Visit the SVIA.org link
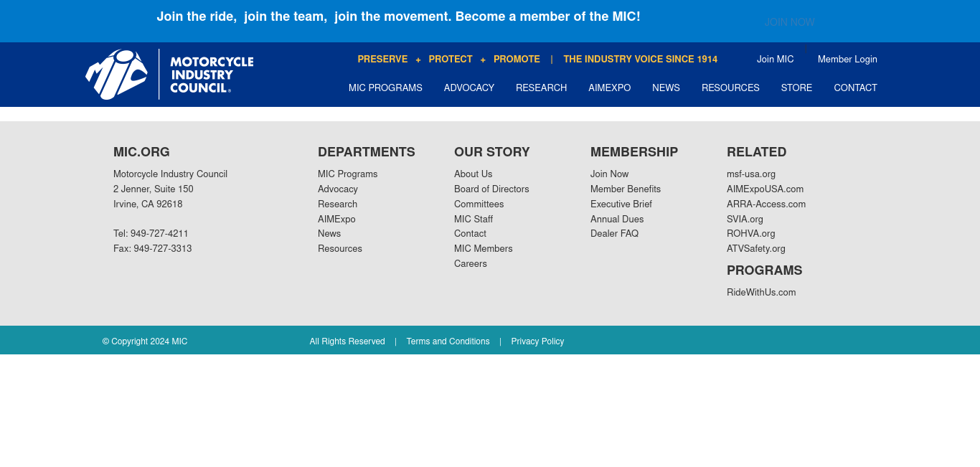Image resolution: width=980 pixels, height=467 pixels. pyautogui.click(x=745, y=220)
